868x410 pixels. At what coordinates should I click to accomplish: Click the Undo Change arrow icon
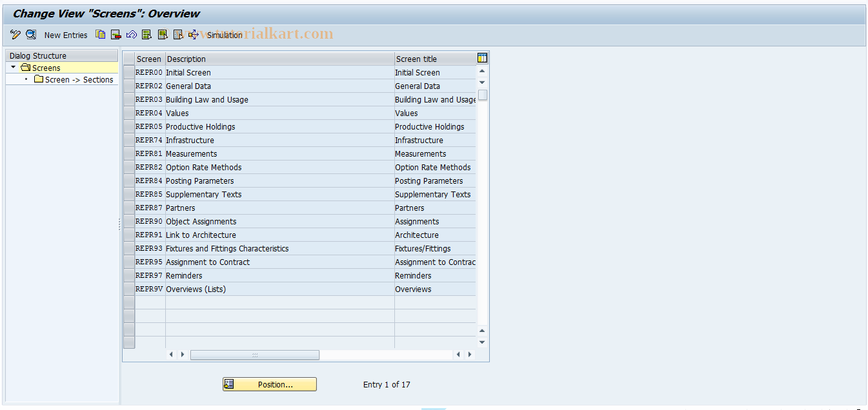click(x=132, y=35)
